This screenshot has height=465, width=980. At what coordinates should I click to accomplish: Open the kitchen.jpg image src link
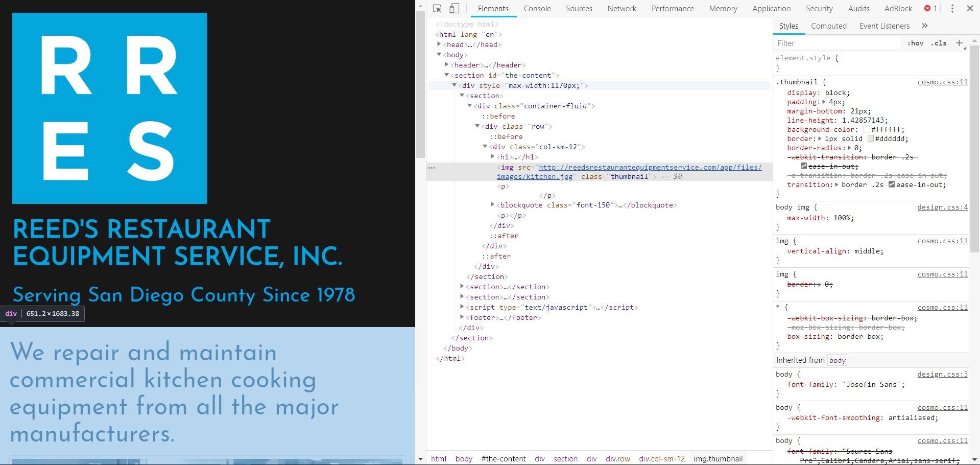[x=629, y=172]
